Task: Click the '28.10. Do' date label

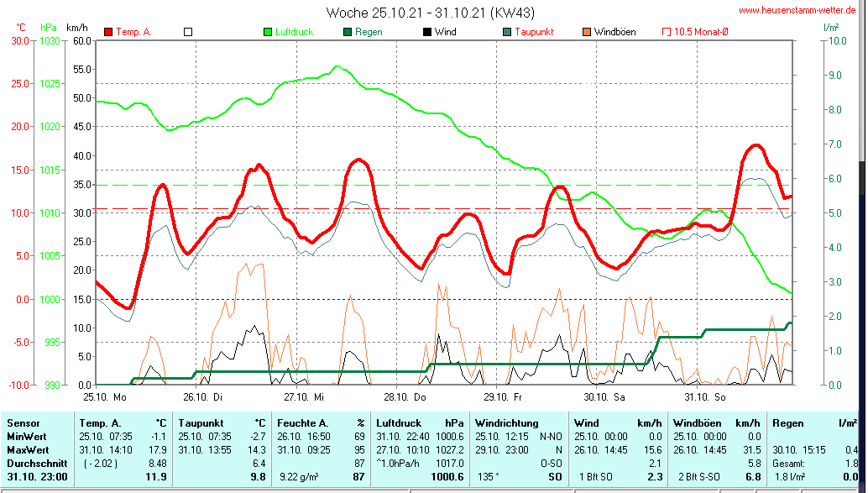Action: coord(405,397)
